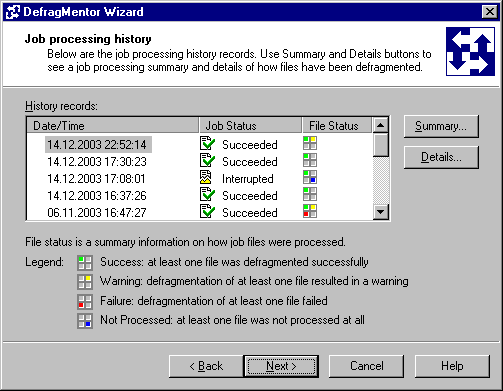Click the history list scroll down arrow
Screen dimensions: 503x391
(380, 212)
